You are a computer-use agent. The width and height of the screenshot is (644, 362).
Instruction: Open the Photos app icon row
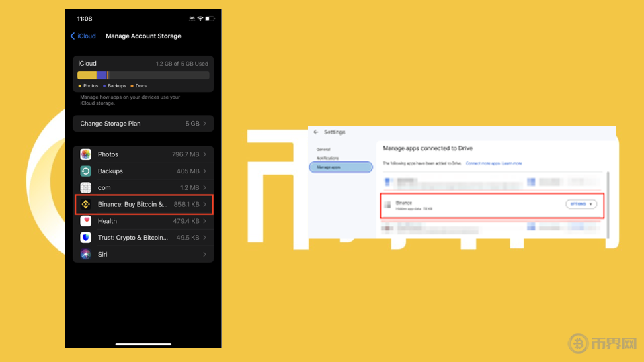click(86, 154)
